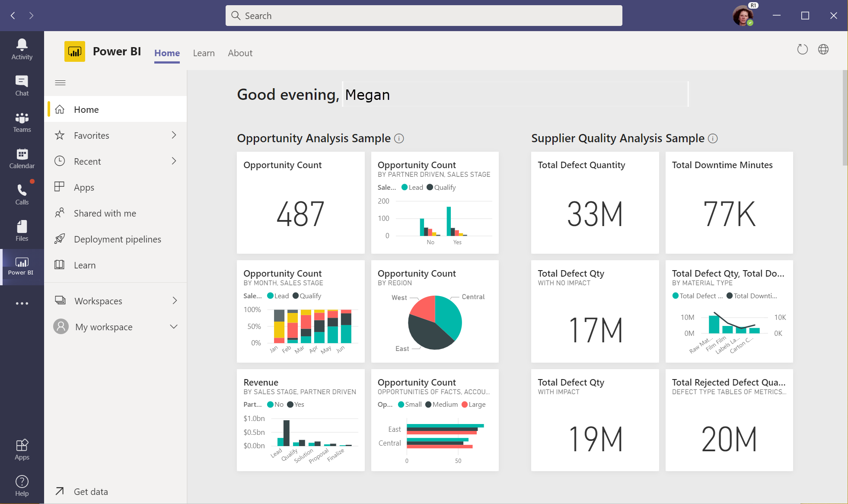
Task: Click the globe/language icon top right
Action: tap(823, 48)
